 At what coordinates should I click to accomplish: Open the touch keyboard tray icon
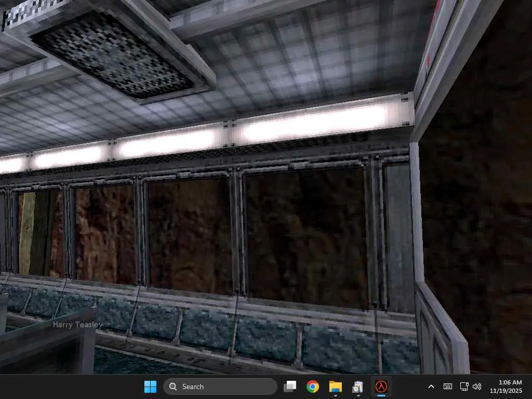coord(448,387)
